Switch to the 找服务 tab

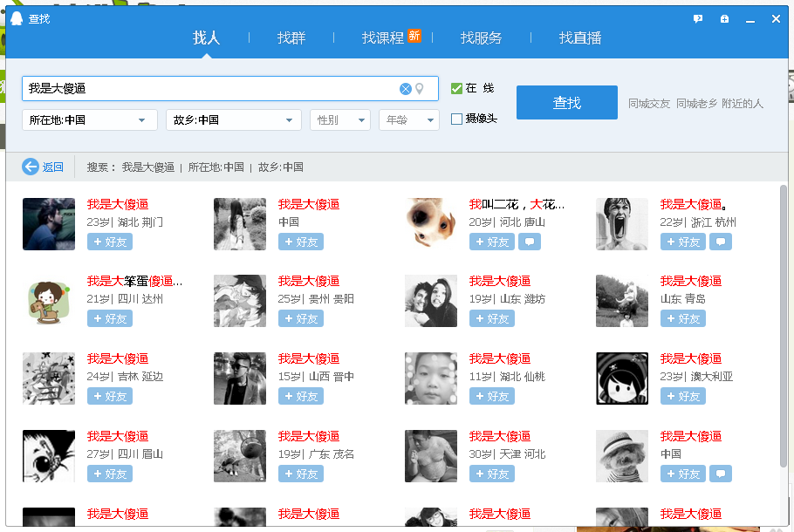point(481,38)
